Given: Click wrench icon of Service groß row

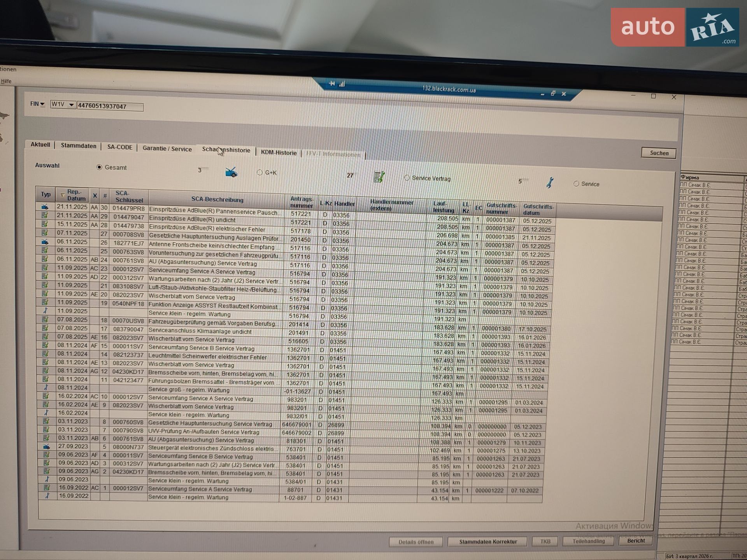Looking at the screenshot, I should 46,387.
